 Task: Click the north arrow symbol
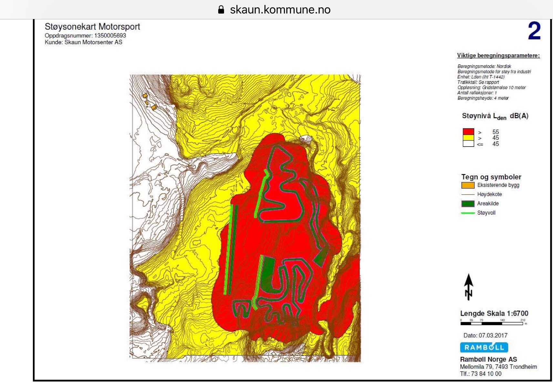point(468,287)
